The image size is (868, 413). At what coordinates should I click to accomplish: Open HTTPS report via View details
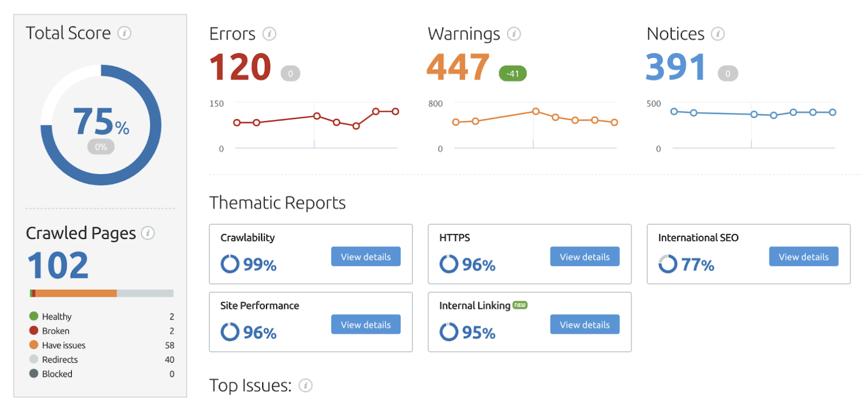[584, 256]
